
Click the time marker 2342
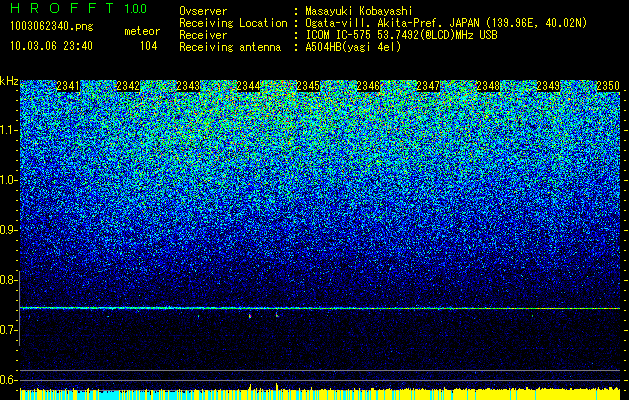128,86
